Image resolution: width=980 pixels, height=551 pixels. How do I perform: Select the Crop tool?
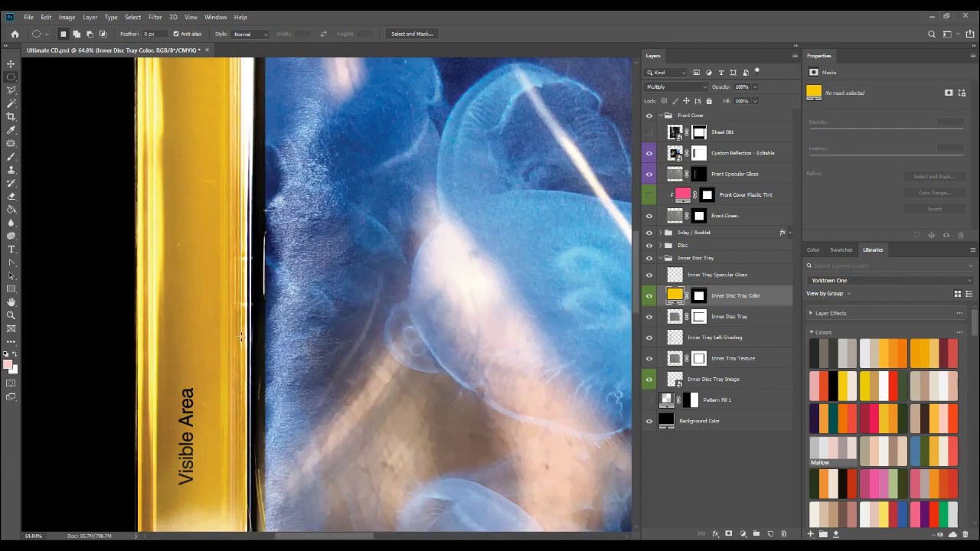pos(11,116)
